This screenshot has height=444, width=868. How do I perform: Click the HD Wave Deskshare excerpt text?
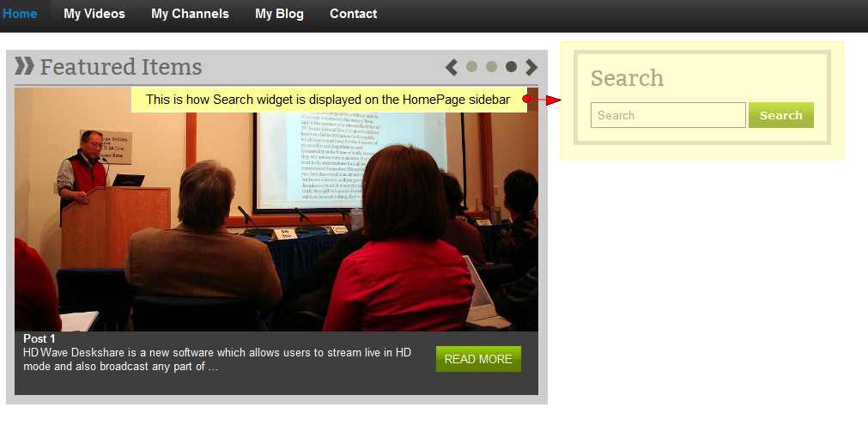(217, 360)
